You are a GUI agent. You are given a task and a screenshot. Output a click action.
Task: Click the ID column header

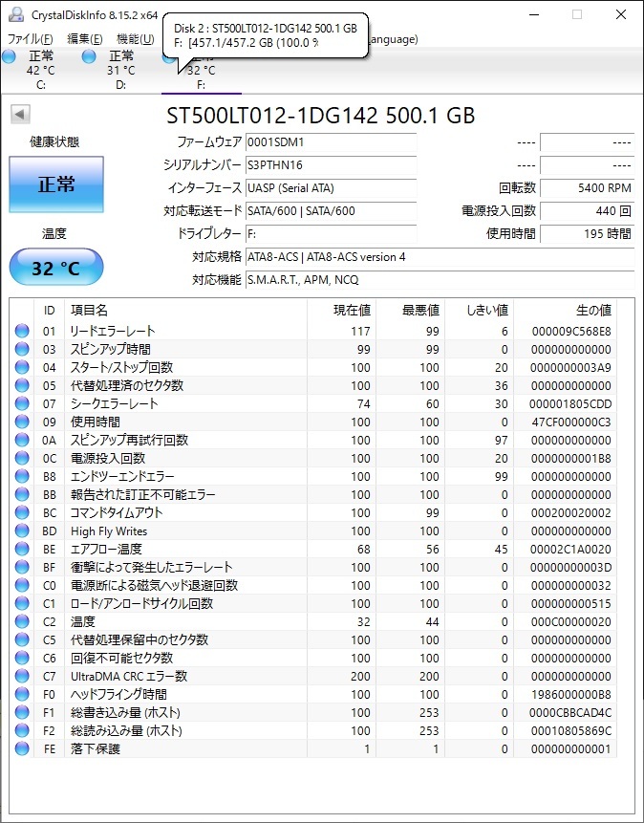pyautogui.click(x=49, y=311)
